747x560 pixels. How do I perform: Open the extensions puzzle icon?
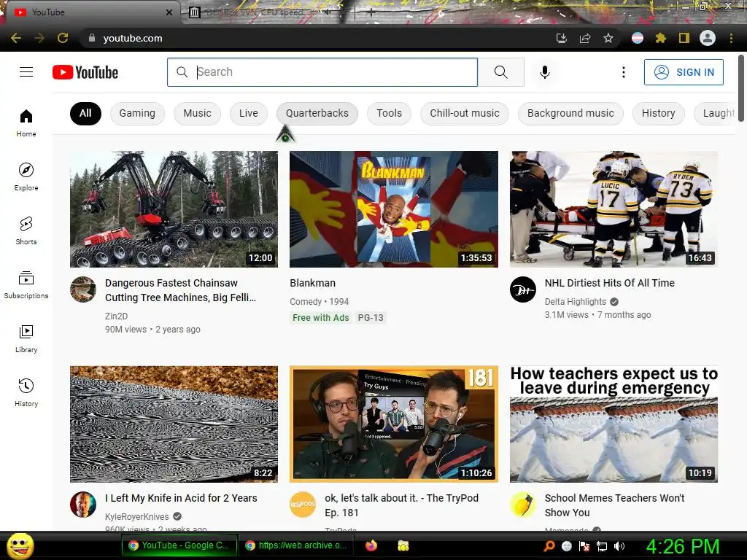tap(660, 38)
